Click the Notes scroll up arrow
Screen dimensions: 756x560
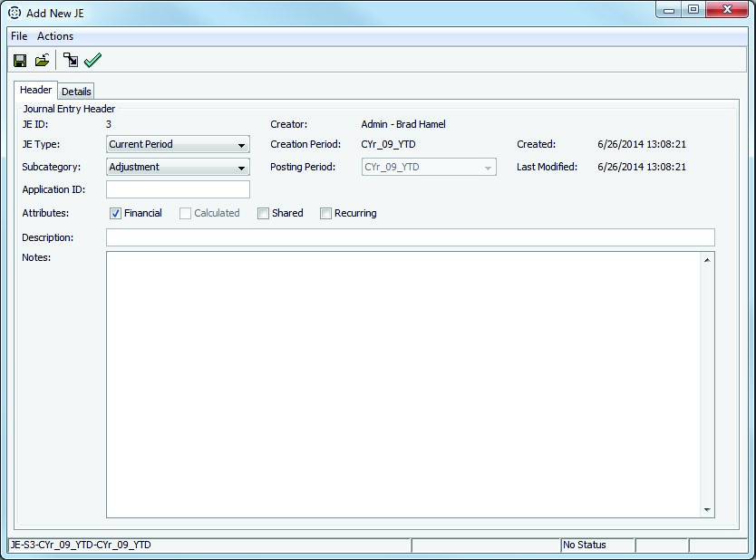[707, 261]
